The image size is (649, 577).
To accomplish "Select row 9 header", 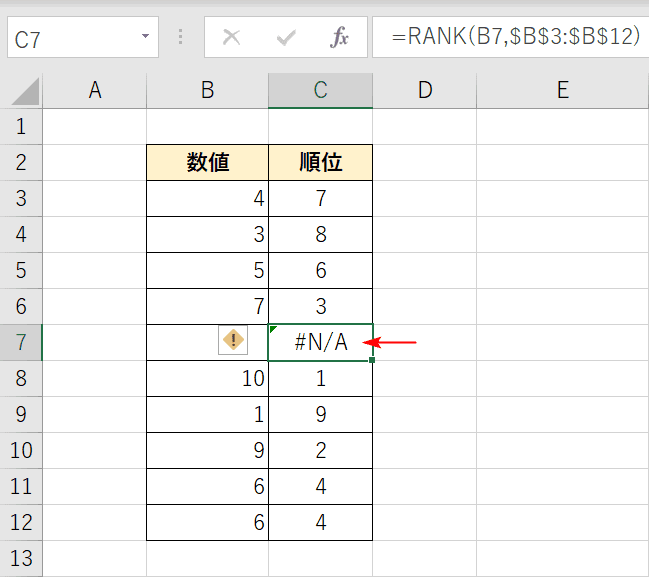I will [x=21, y=414].
